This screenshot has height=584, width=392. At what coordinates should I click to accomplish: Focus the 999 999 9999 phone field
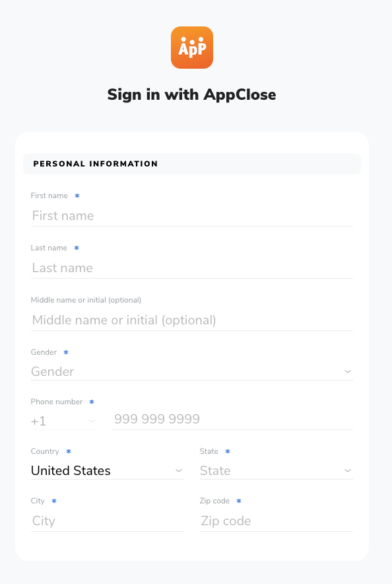pyautogui.click(x=233, y=419)
